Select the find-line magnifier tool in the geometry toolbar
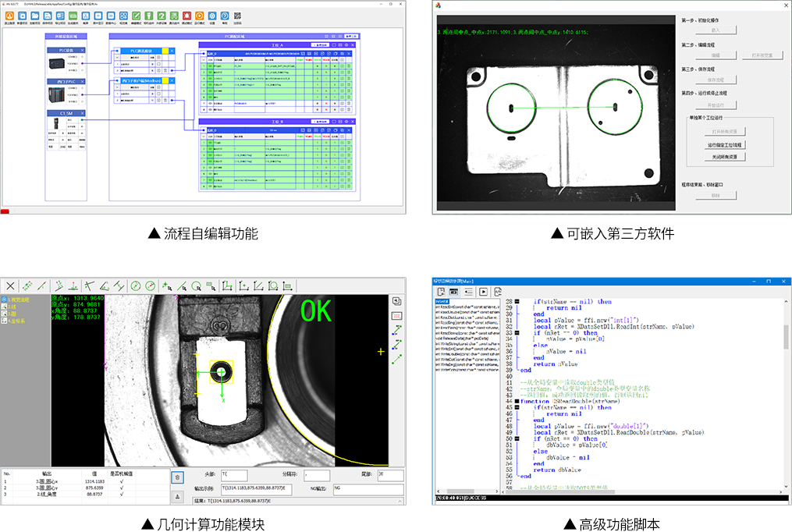Image resolution: width=792 pixels, height=532 pixels. coord(182,286)
